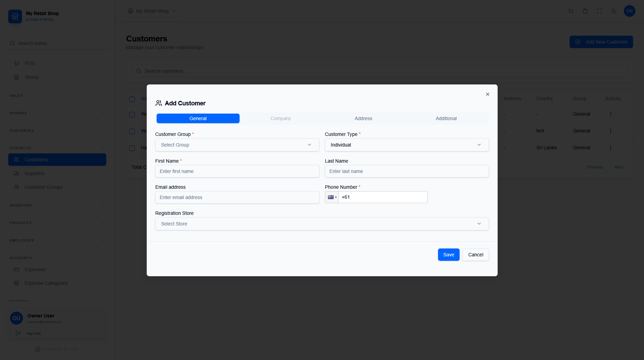This screenshot has width=644, height=360.
Task: Enable dark mode via the moon icon
Action: pyautogui.click(x=613, y=11)
